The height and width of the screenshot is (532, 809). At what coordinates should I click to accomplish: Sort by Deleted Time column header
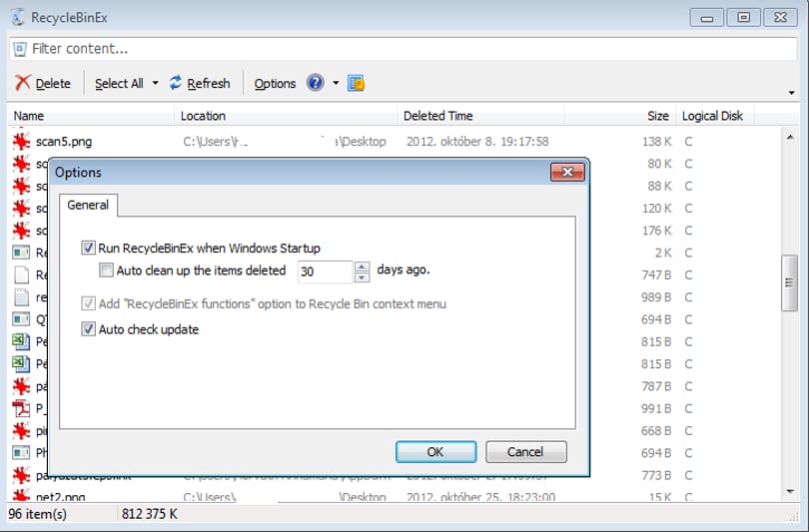click(x=480, y=116)
